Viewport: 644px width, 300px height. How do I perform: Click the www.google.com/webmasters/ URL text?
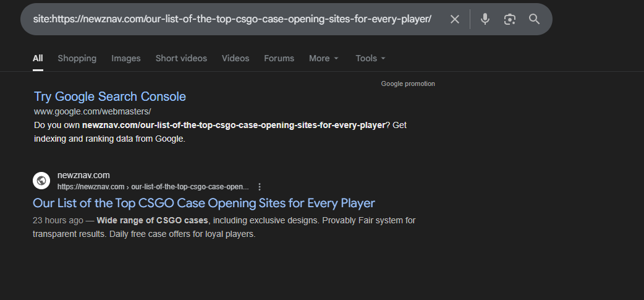point(93,111)
